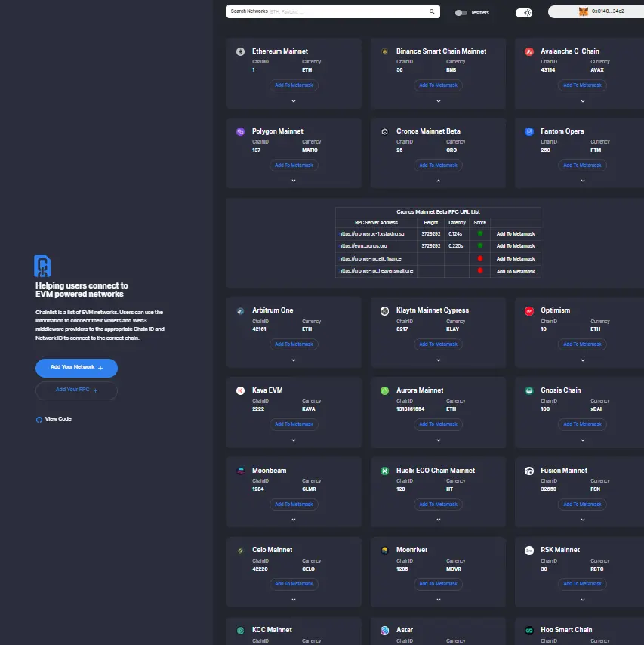Click the Aurora Mainnet logo icon
The height and width of the screenshot is (645, 644).
tap(384, 390)
